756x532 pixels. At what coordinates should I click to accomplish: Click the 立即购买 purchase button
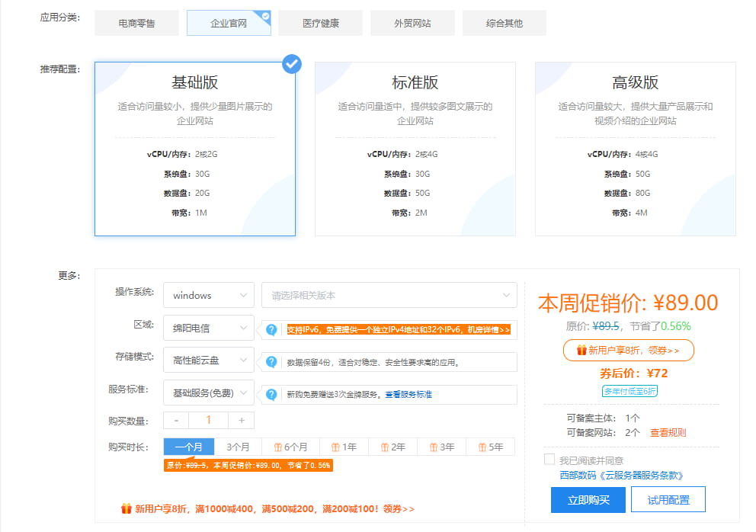[x=588, y=500]
